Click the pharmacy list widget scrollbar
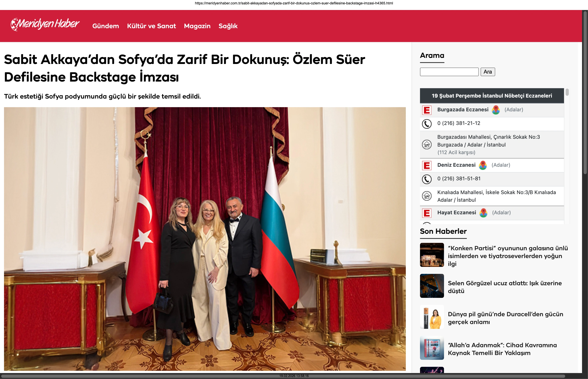Screen dimensions: 588x379 (567, 93)
